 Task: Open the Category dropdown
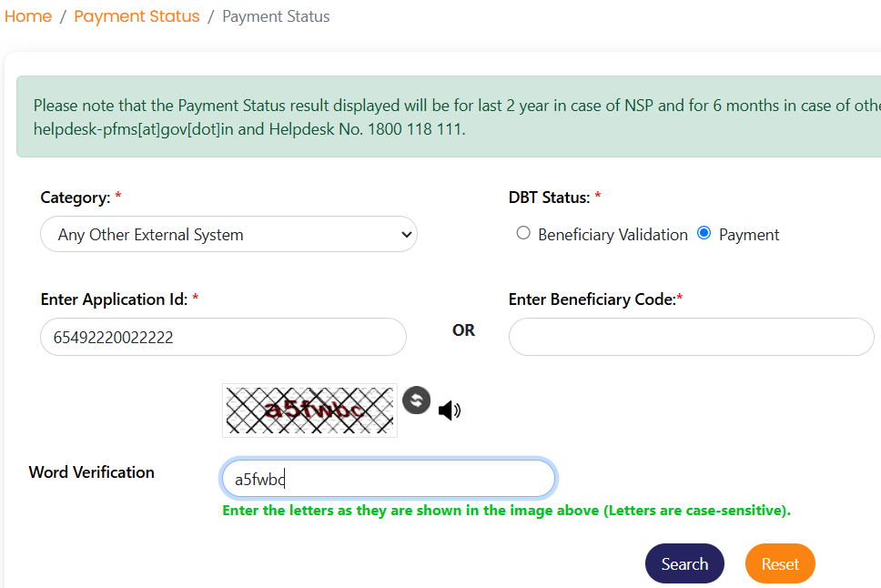click(228, 234)
